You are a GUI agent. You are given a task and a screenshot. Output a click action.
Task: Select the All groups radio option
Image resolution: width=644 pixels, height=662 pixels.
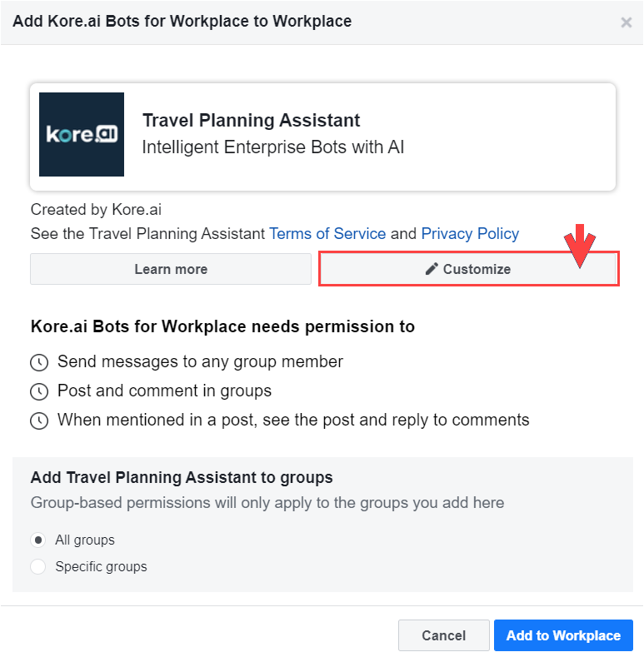click(x=37, y=540)
